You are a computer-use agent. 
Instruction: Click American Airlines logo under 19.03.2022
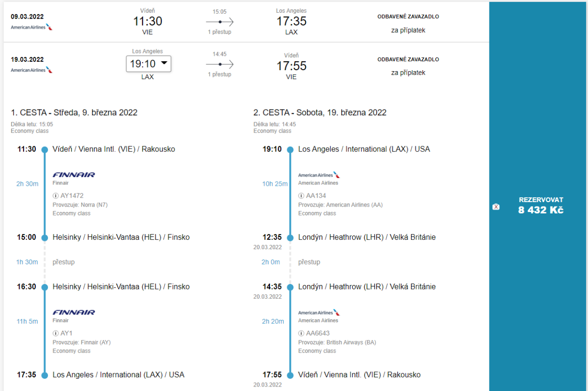pos(31,70)
